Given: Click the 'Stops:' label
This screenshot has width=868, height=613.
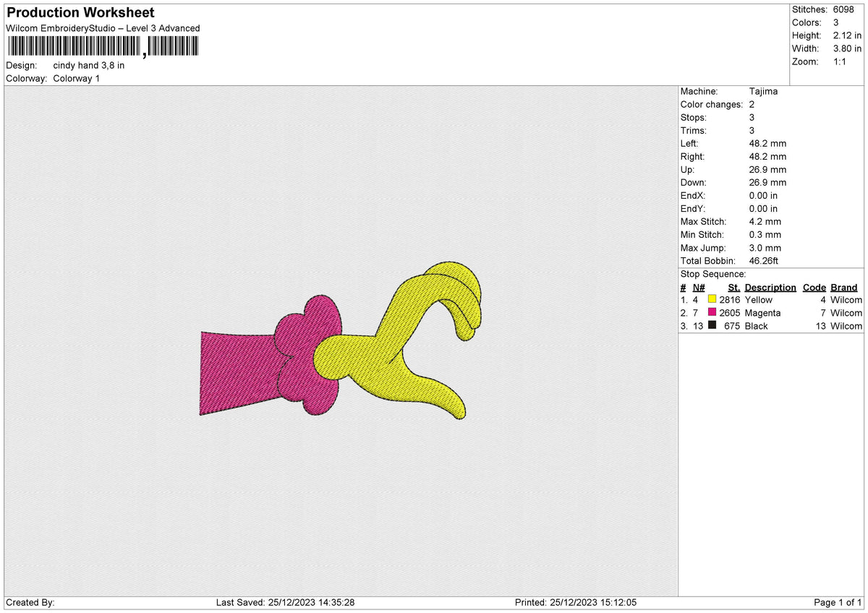Looking at the screenshot, I should point(694,118).
